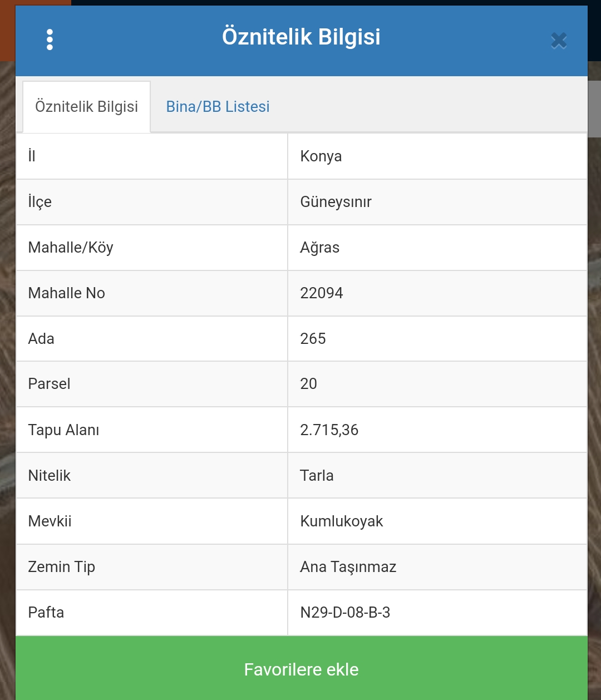Select the district value Güneysınır

[336, 202]
